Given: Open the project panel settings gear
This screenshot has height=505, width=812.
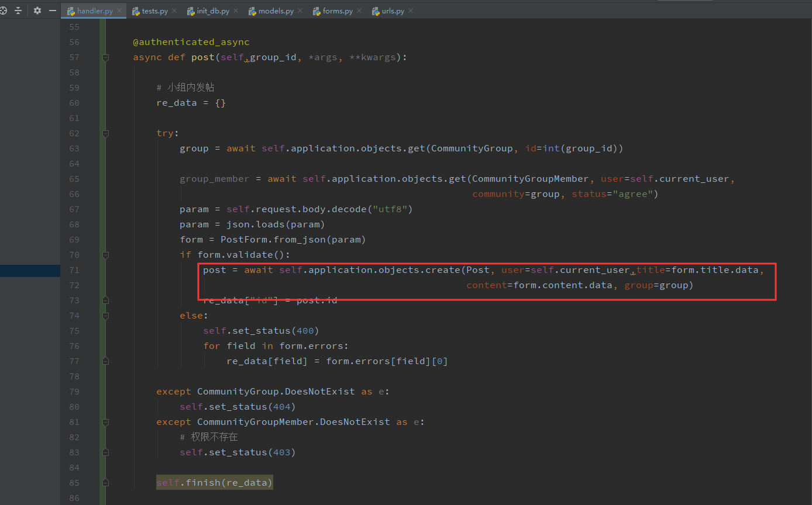Looking at the screenshot, I should pos(37,11).
